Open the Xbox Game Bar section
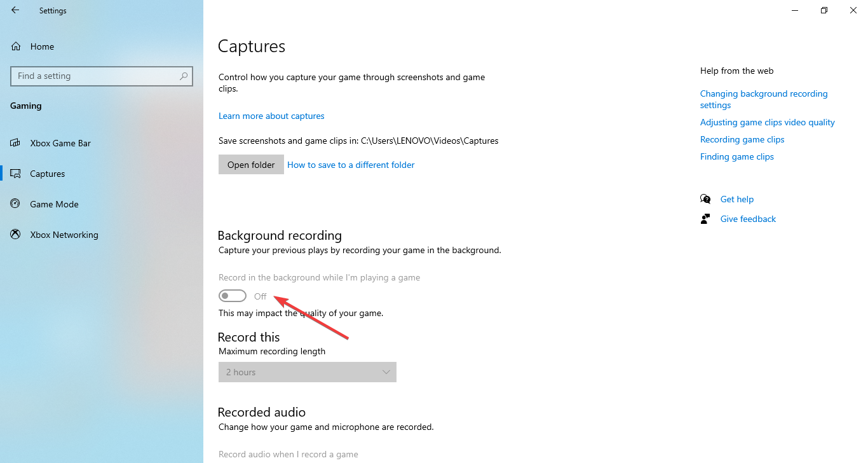The image size is (868, 463). click(x=60, y=143)
